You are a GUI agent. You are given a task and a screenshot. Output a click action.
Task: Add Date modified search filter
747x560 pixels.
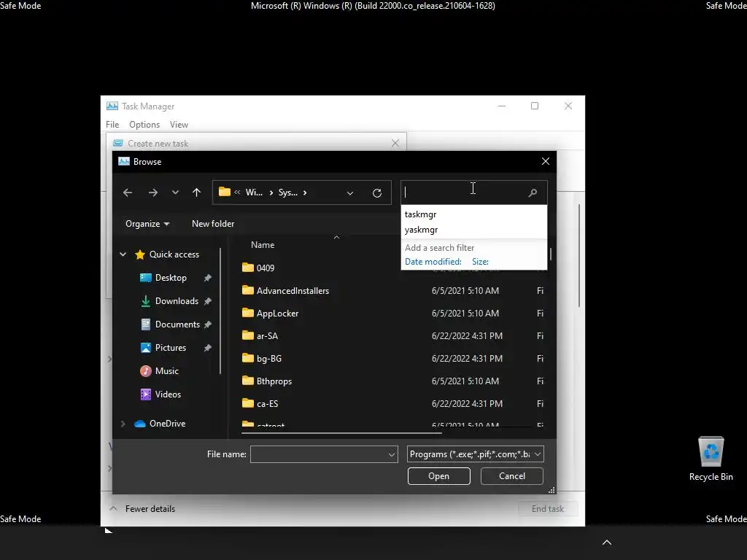click(433, 262)
